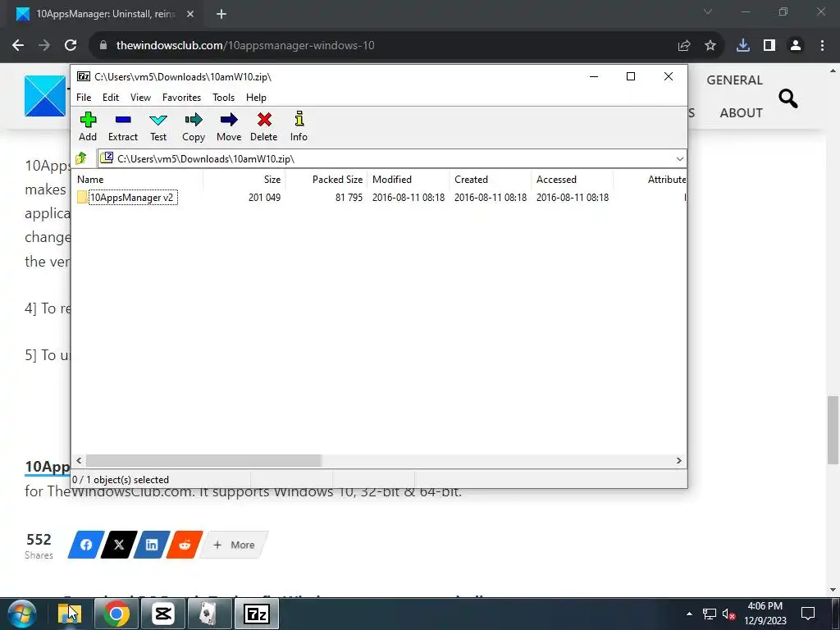Screen dimensions: 840x630
Task: Open the Solitaire cards taskbar icon
Action: (x=209, y=614)
